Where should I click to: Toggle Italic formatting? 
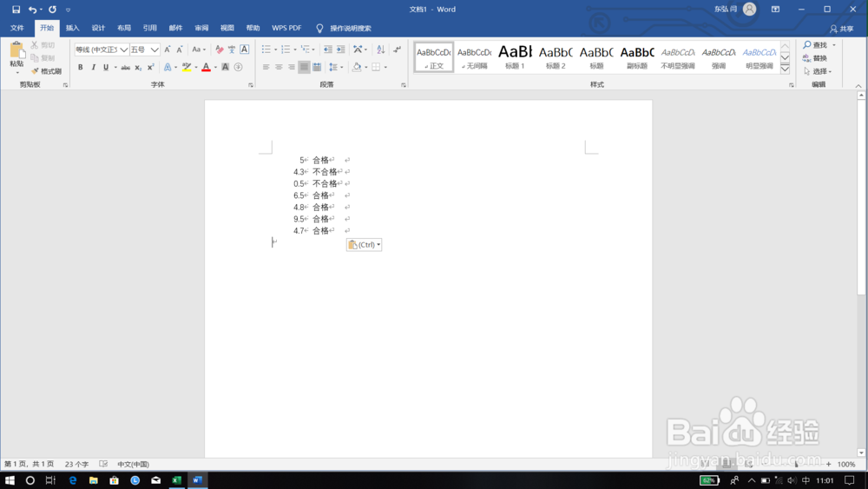93,67
